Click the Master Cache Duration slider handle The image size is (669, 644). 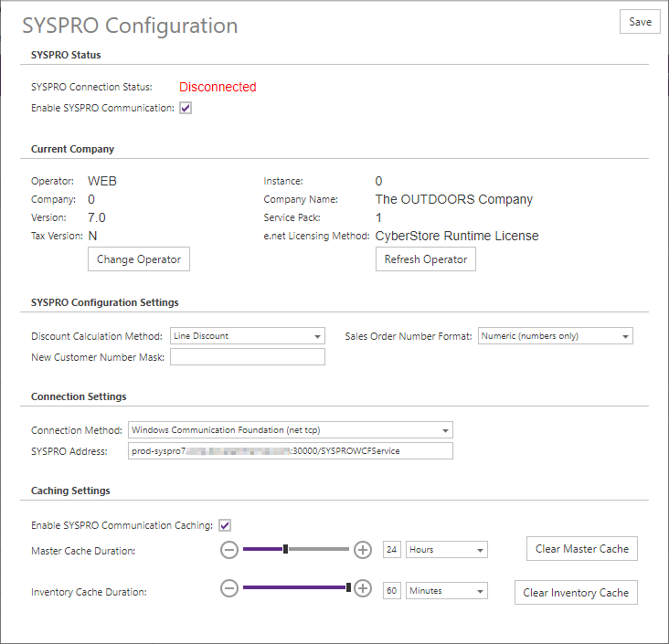pos(285,549)
